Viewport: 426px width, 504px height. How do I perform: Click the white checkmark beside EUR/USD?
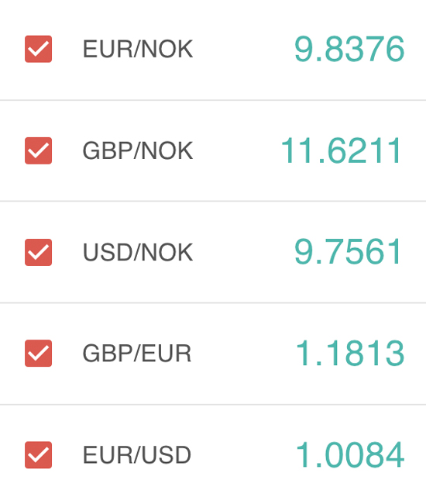(x=38, y=455)
